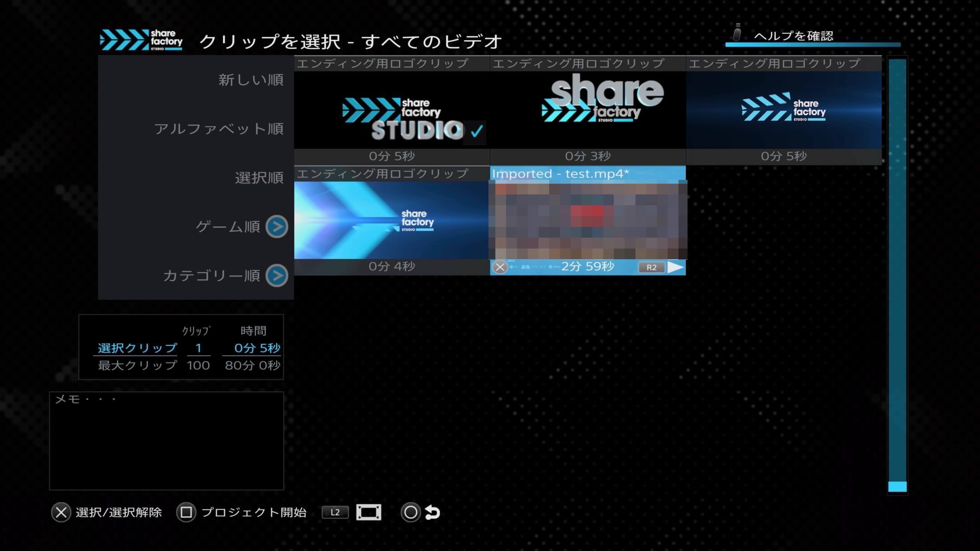Select the blue arrow 4-second clip thumbnail

click(392, 220)
